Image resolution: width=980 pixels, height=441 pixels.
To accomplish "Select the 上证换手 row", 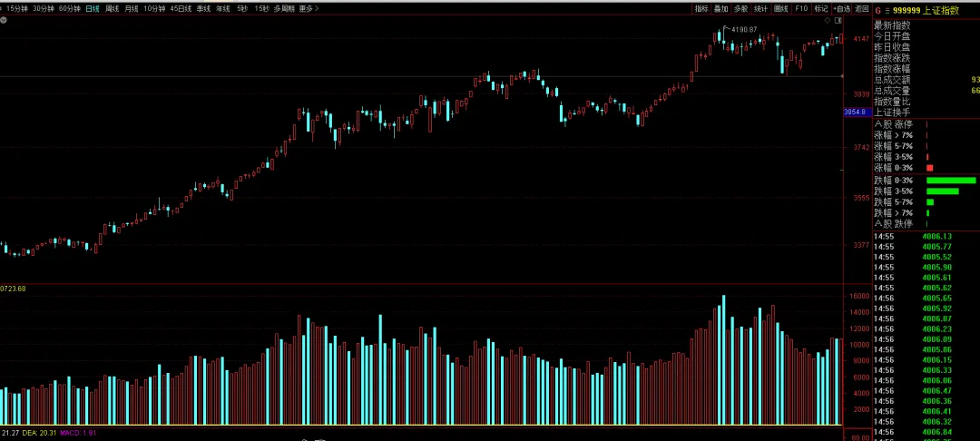I will coord(926,112).
